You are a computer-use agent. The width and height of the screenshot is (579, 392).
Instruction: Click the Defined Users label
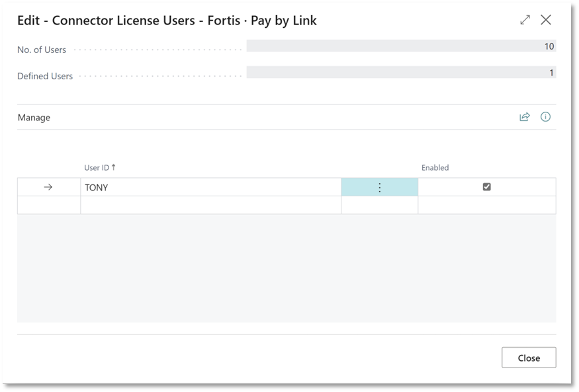click(x=45, y=76)
